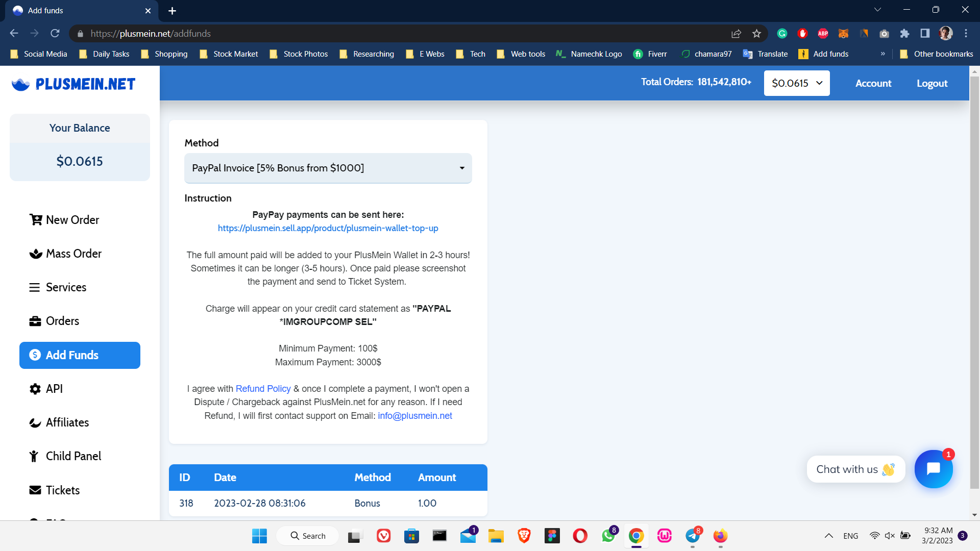
Task: Open the Refund Policy link
Action: [263, 389]
